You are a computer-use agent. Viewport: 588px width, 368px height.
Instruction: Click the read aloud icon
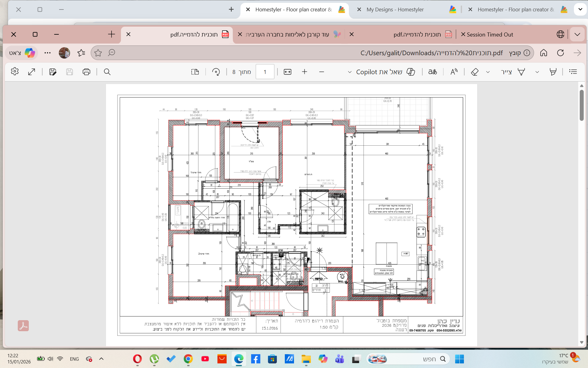pyautogui.click(x=454, y=72)
